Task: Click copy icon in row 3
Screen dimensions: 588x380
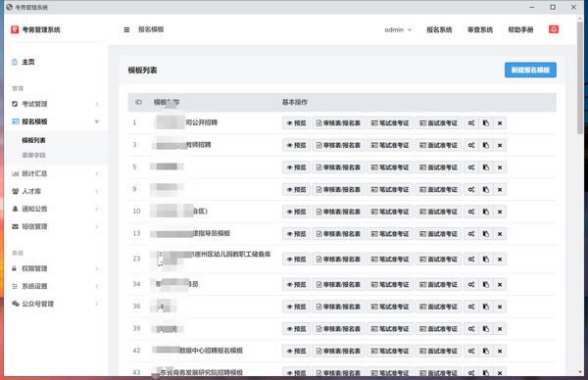Action: click(486, 145)
